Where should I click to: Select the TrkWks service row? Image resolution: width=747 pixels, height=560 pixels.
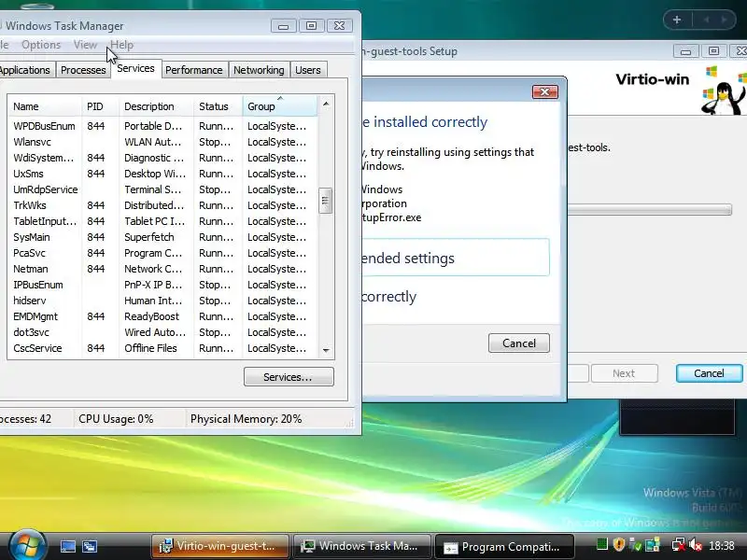[162, 205]
